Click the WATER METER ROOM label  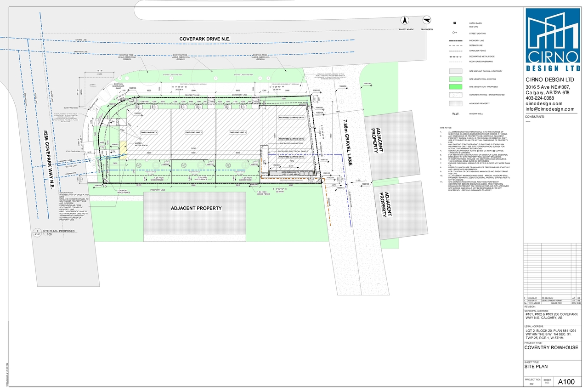click(x=141, y=144)
